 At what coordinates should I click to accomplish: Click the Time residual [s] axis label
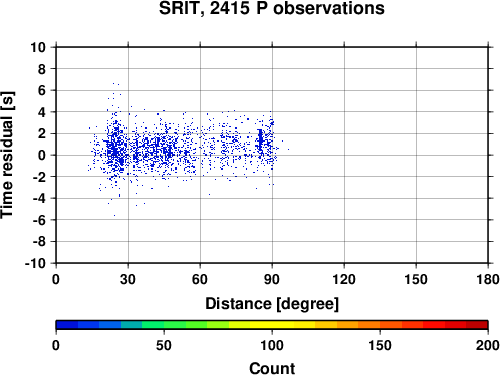click(x=7, y=155)
